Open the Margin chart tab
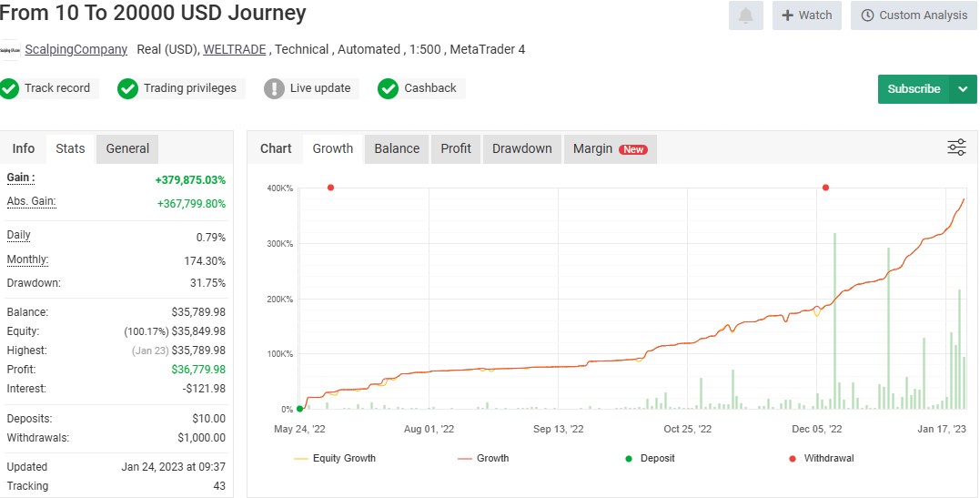The width and height of the screenshot is (980, 498). point(610,148)
